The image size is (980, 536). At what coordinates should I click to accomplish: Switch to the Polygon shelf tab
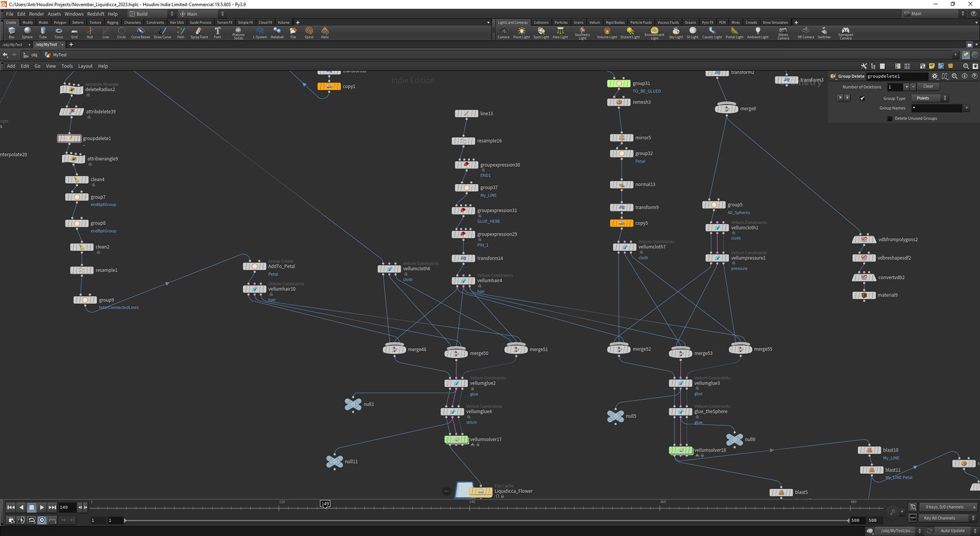pyautogui.click(x=60, y=22)
